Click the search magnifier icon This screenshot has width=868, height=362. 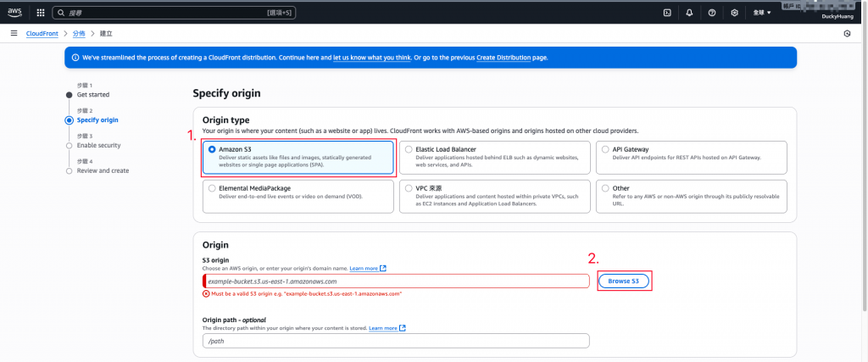61,12
